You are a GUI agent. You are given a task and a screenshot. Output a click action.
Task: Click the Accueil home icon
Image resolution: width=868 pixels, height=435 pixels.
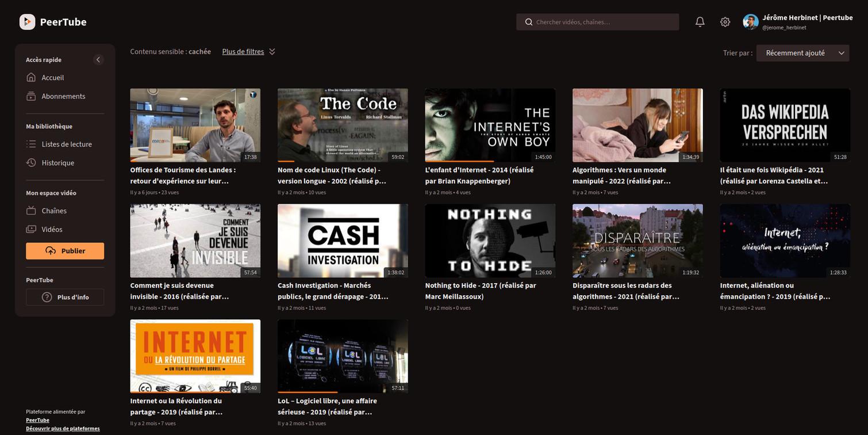point(31,78)
